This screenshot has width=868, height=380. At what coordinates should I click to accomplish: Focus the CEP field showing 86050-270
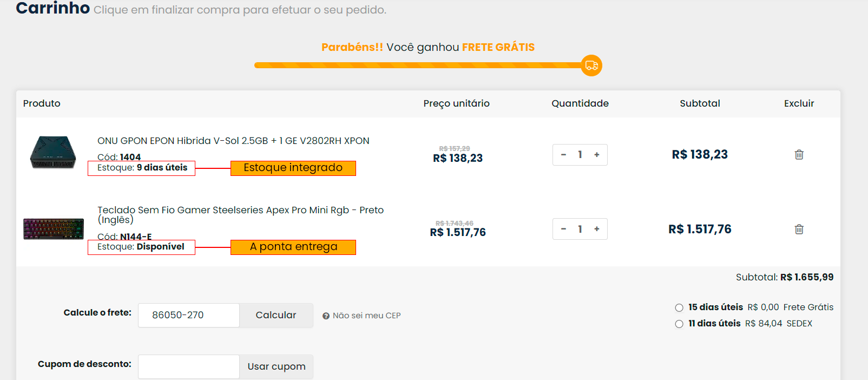189,315
